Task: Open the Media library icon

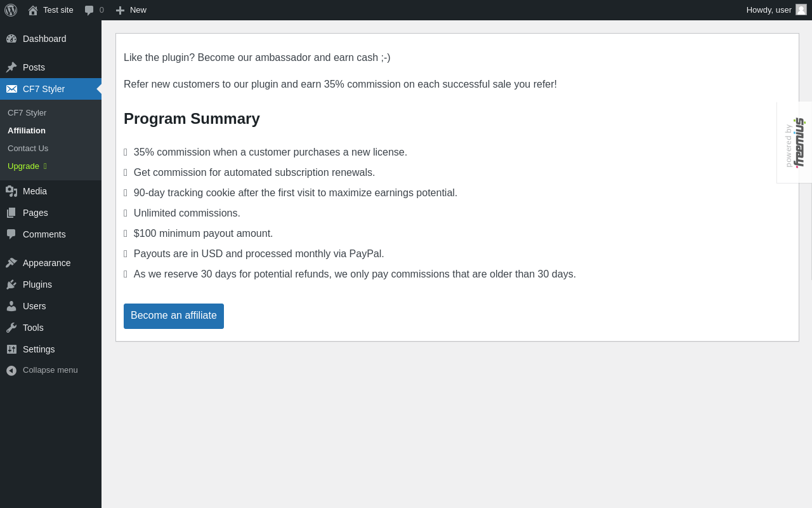Action: 11,191
